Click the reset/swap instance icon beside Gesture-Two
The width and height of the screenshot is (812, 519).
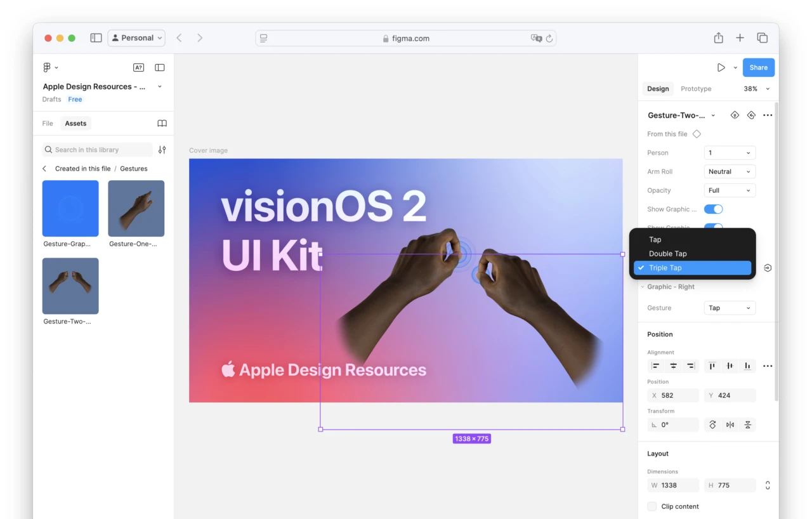751,115
